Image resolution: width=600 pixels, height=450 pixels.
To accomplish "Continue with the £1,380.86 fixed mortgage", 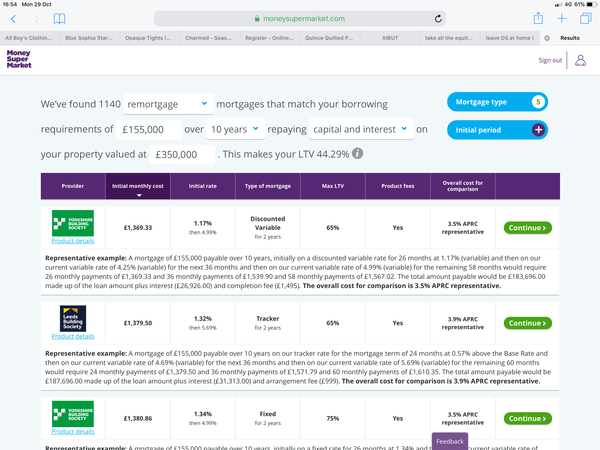I will [528, 418].
